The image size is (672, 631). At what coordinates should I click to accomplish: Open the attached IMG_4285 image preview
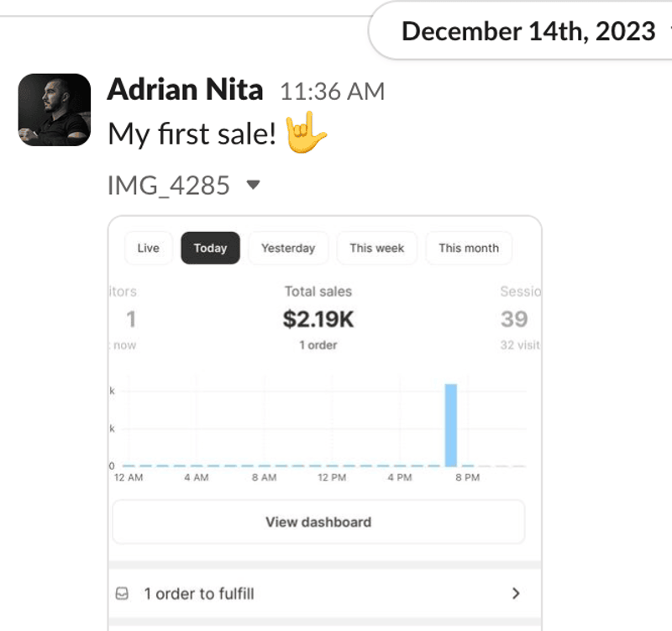click(325, 423)
